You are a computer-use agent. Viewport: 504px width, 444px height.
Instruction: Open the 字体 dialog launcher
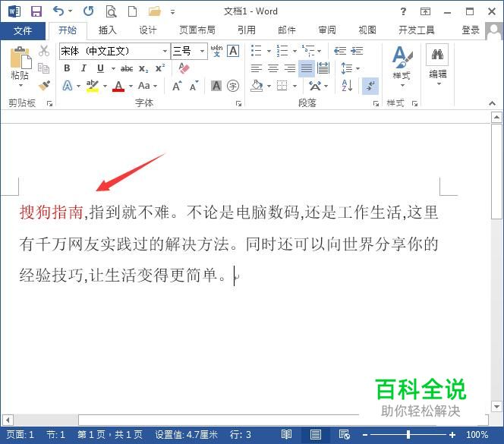[x=238, y=103]
